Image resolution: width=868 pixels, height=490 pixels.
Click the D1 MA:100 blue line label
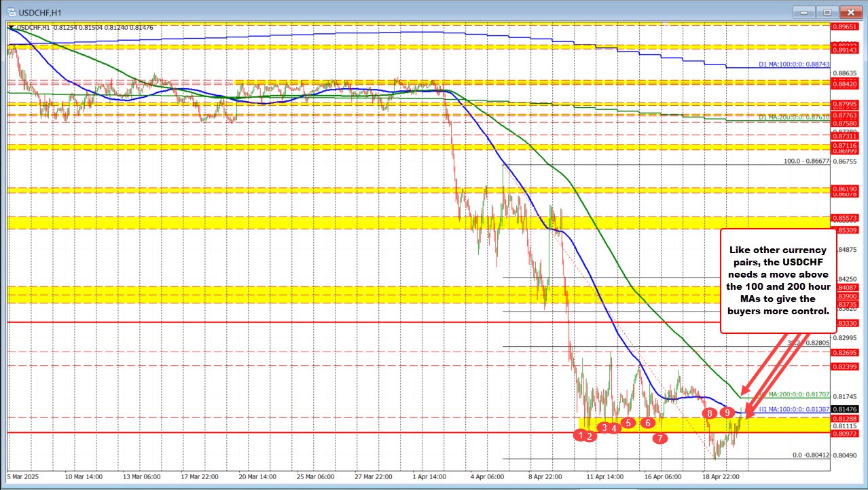[x=794, y=64]
